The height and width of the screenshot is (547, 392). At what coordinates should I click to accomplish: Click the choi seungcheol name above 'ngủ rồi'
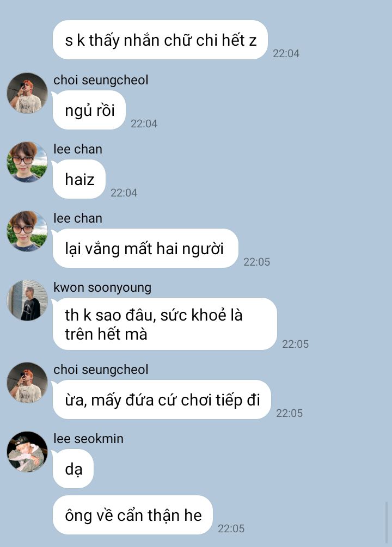click(101, 80)
